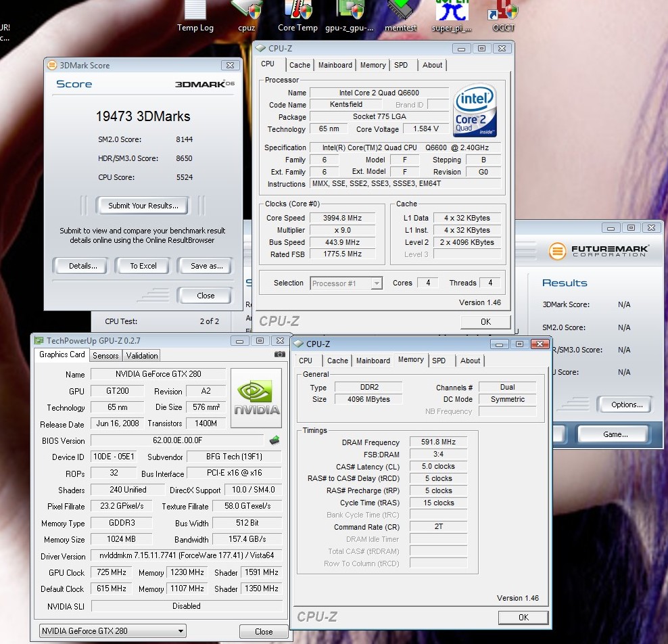Click the FSB:DRAM ratio value 3:4

438,455
